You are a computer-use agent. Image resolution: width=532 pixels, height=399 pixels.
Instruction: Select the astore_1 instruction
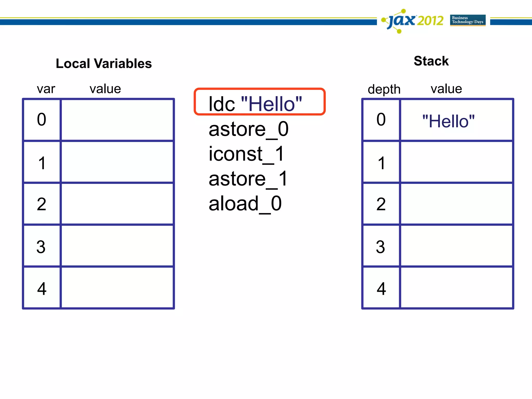pos(248,179)
